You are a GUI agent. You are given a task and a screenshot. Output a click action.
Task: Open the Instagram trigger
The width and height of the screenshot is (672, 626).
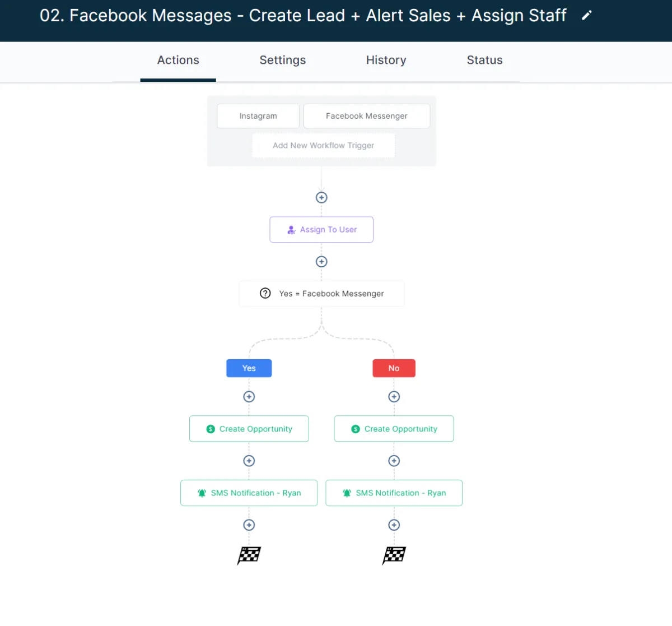[x=258, y=116]
